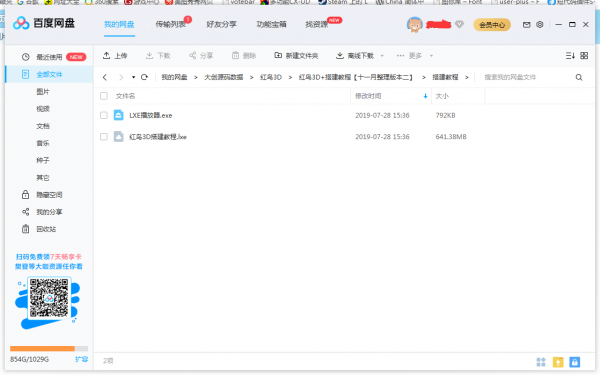Sort by 大小 column header

442,96
